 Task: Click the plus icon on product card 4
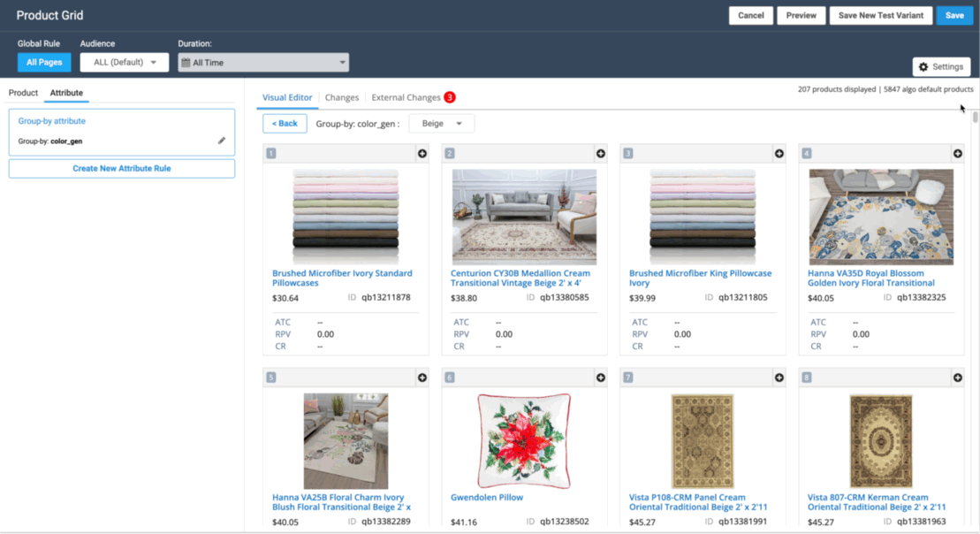click(x=958, y=153)
